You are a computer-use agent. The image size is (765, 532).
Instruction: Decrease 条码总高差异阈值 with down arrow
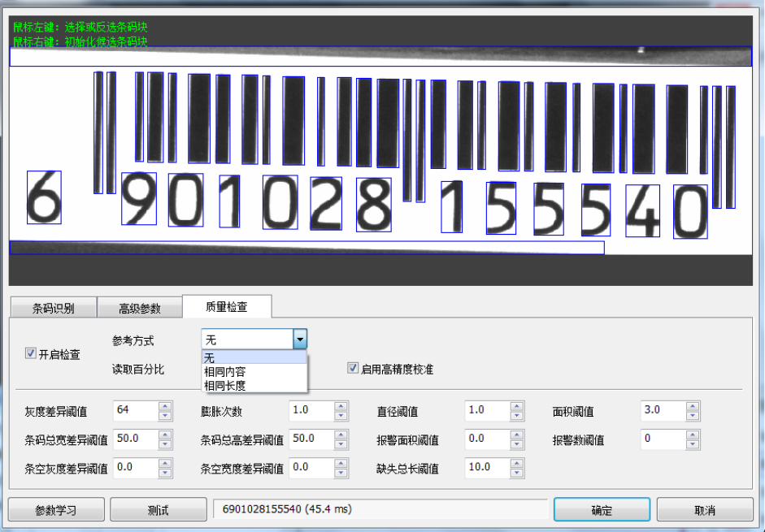click(x=341, y=444)
